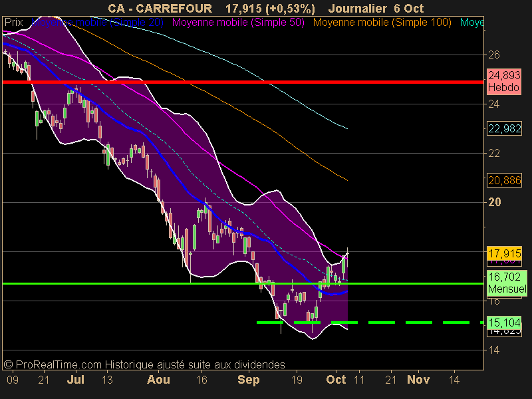This screenshot has height=399, width=532.
Task: Click the Journalier 6 Oct header text
Action: coord(376,8)
